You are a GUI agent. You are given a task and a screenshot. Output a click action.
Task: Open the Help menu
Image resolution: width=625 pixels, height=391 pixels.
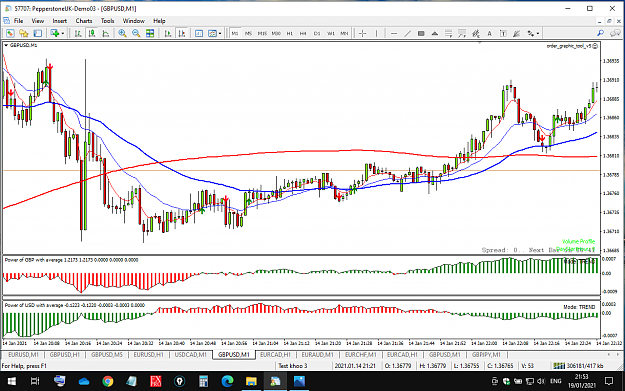[x=159, y=21]
